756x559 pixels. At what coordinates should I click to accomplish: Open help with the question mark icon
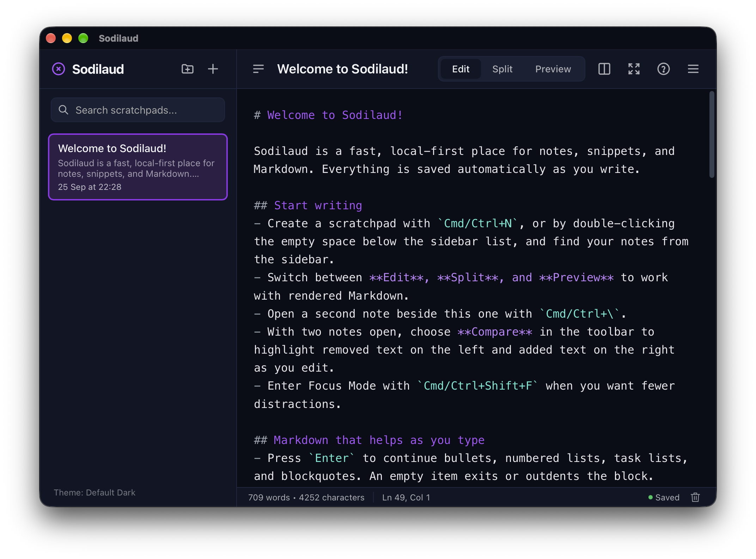click(x=664, y=69)
